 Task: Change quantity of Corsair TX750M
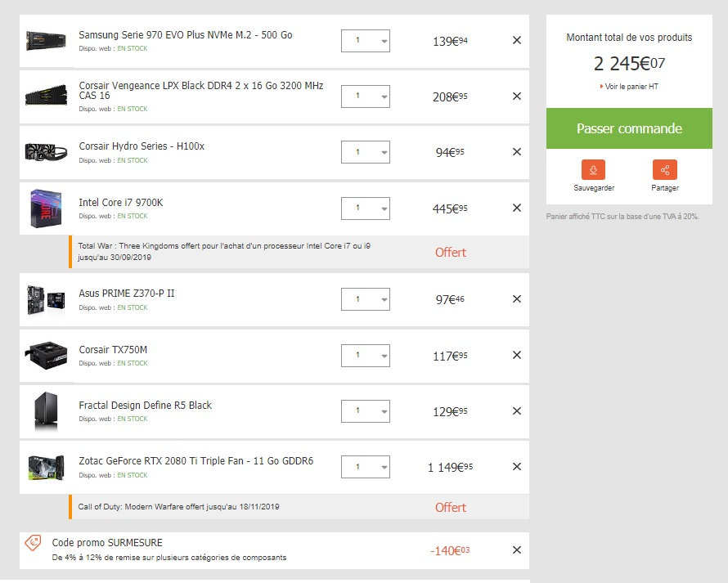(x=366, y=355)
